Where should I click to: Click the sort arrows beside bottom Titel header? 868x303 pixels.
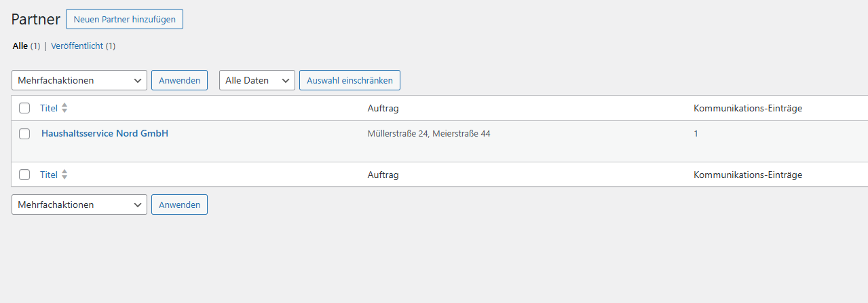click(64, 175)
